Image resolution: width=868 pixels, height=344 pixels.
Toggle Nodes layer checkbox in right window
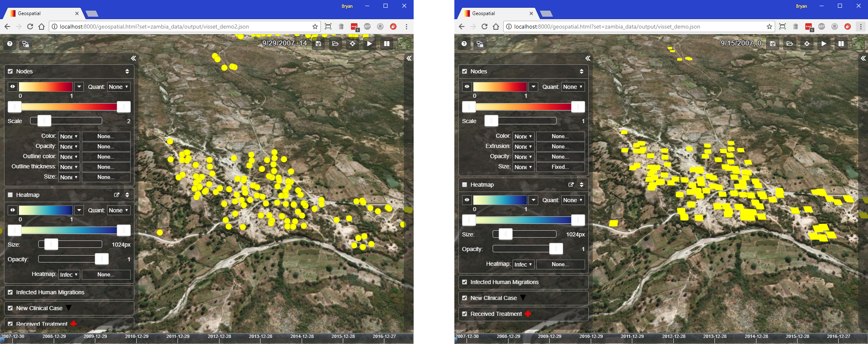[465, 71]
